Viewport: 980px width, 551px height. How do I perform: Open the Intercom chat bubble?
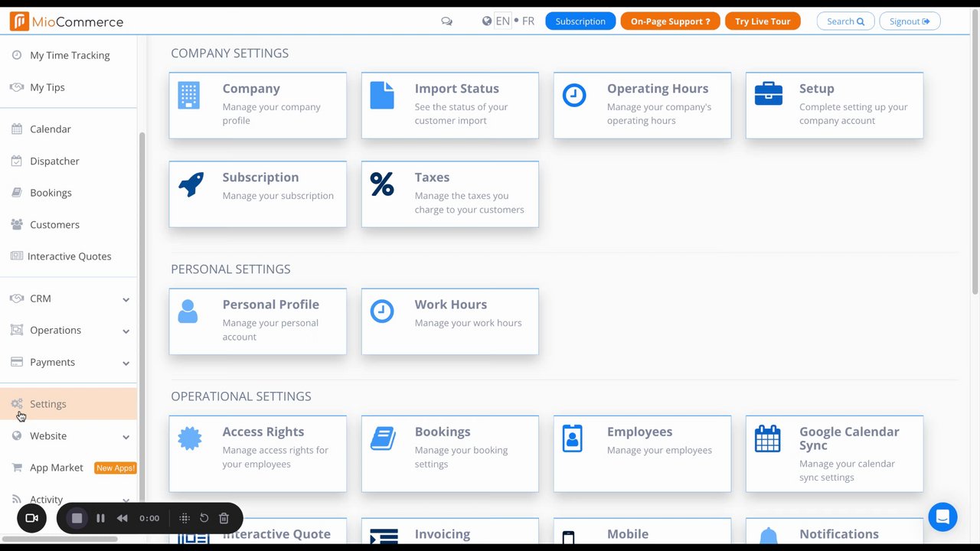[x=942, y=517]
